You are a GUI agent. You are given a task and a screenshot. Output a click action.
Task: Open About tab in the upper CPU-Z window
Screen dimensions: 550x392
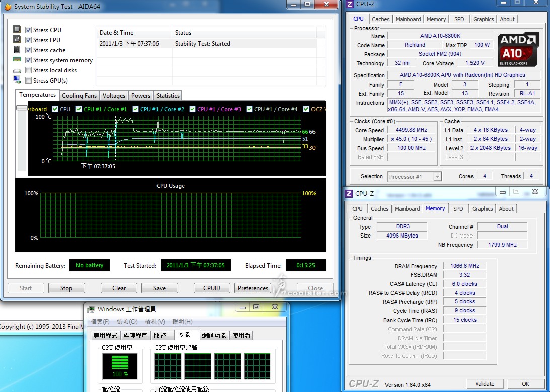[x=507, y=19]
